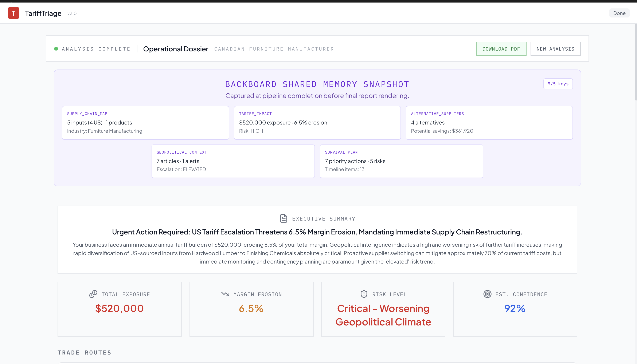Click the Total Exposure coins icon
The width and height of the screenshot is (637, 364).
[x=93, y=294]
